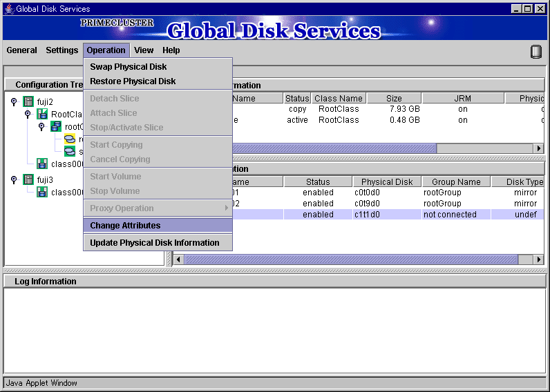
Task: Open the Settings menu
Action: tap(62, 50)
